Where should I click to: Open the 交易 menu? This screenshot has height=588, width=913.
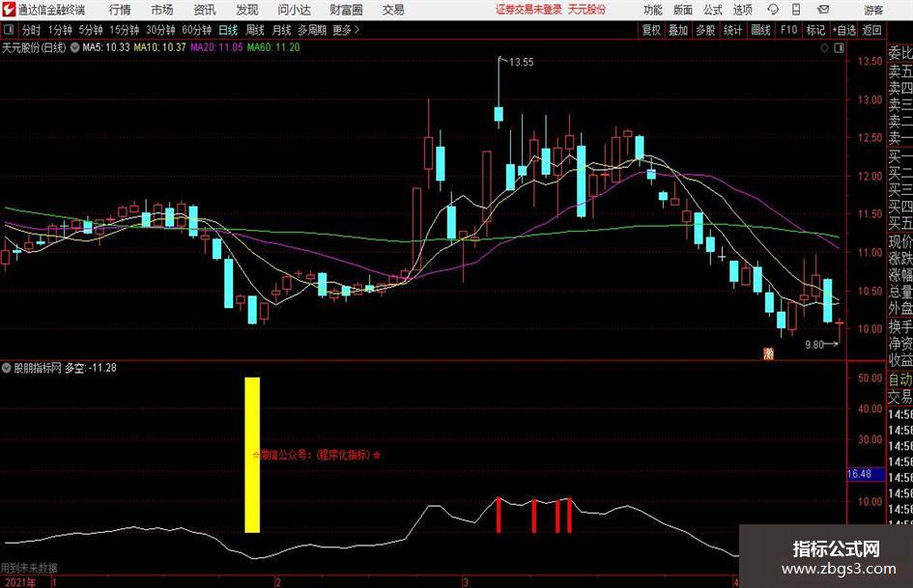point(393,10)
